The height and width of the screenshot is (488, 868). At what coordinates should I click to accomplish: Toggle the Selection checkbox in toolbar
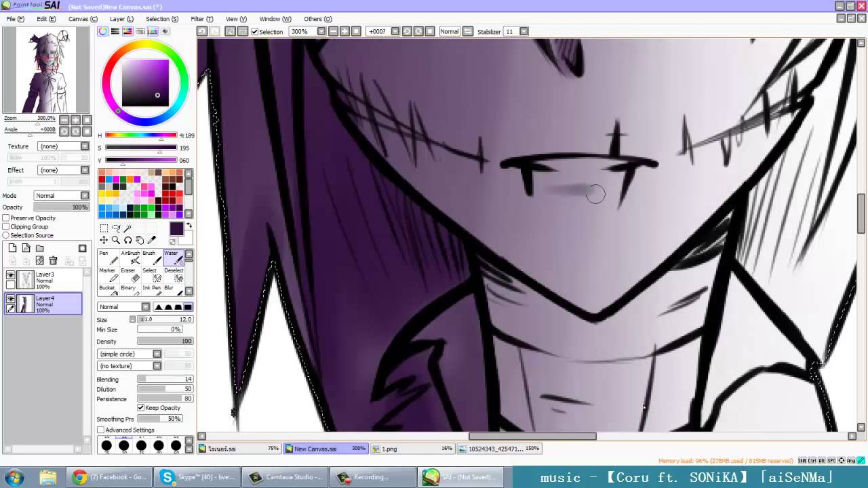(254, 32)
